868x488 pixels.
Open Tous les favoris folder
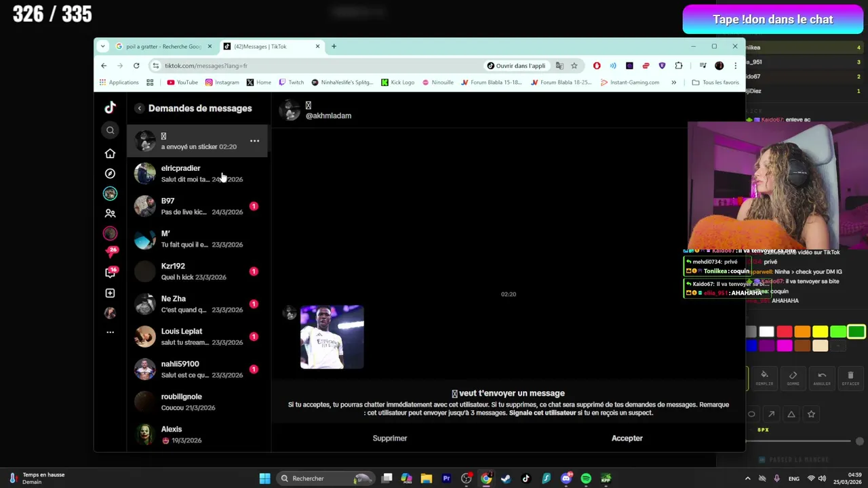click(715, 83)
